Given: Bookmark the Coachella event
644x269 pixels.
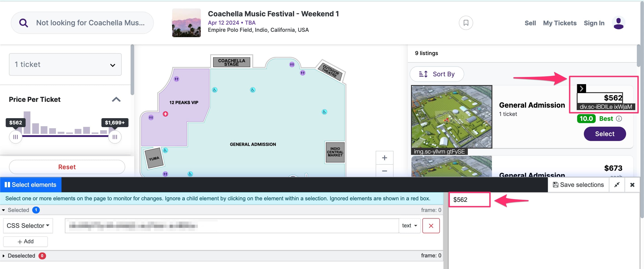Looking at the screenshot, I should pos(466,23).
